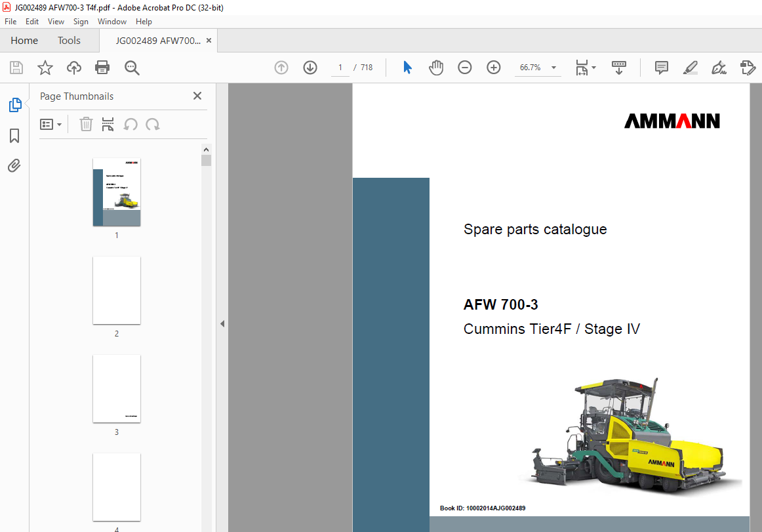762x532 pixels.
Task: Switch to the Home tab
Action: tap(24, 41)
